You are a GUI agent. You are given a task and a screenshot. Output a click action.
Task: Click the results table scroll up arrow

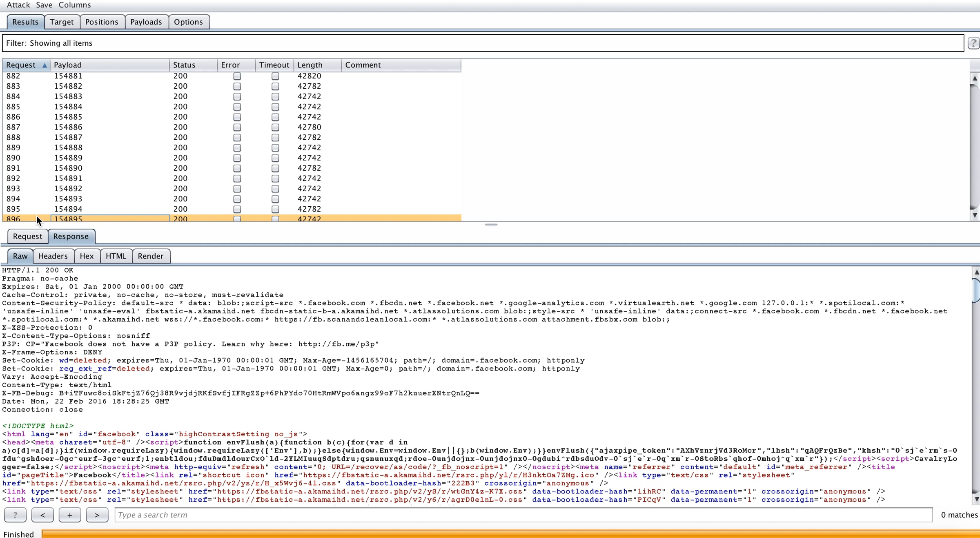(x=975, y=78)
